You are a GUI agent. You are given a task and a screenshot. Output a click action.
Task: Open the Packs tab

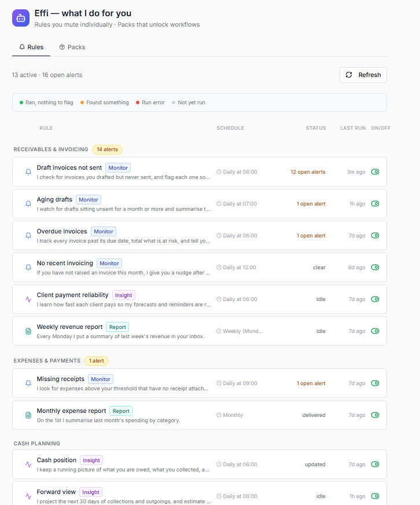pos(72,47)
